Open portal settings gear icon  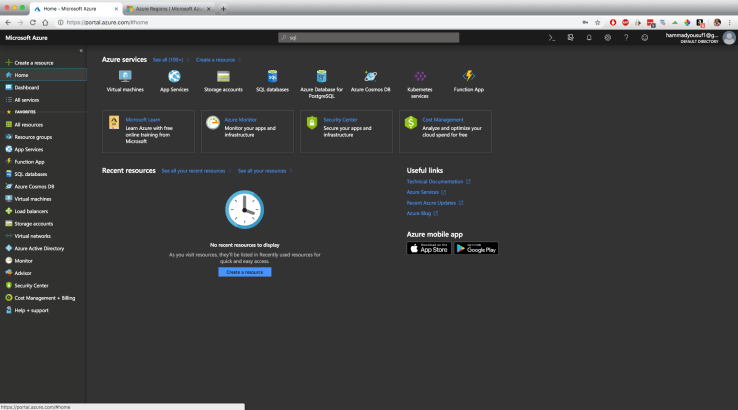[607, 38]
